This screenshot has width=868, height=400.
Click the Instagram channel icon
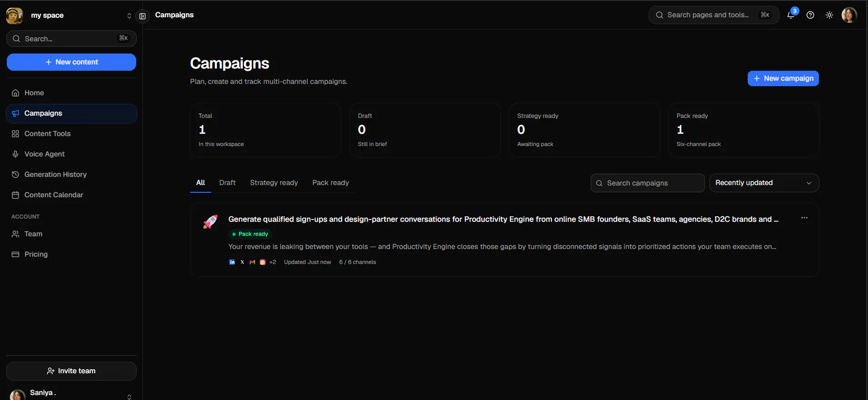click(x=262, y=262)
